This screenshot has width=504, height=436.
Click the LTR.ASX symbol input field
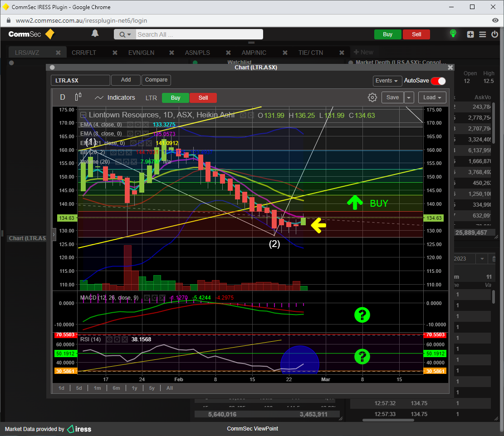(x=80, y=80)
